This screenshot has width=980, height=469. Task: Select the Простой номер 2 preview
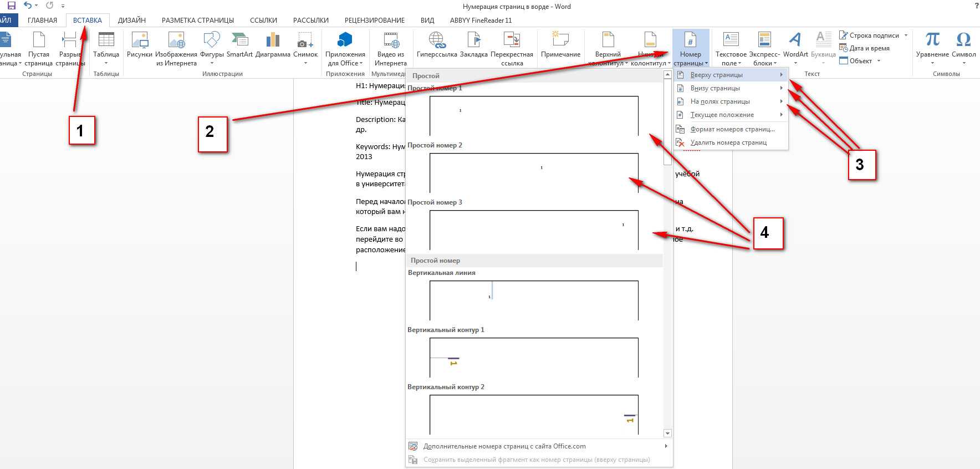[x=534, y=172]
